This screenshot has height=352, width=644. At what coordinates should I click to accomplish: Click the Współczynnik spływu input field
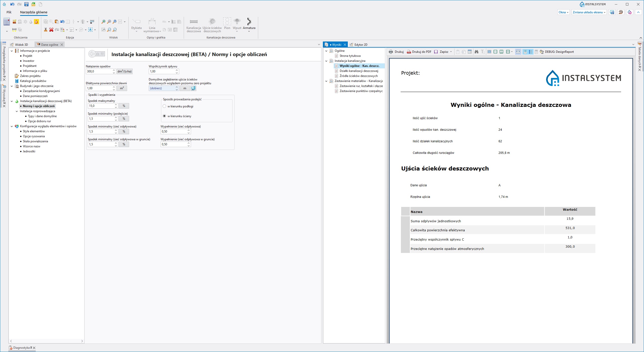click(x=162, y=71)
